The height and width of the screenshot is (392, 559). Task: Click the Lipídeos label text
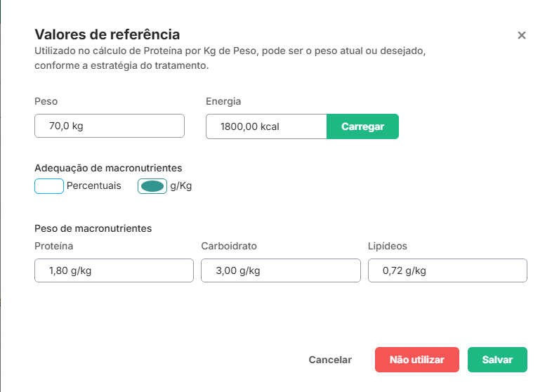(388, 246)
